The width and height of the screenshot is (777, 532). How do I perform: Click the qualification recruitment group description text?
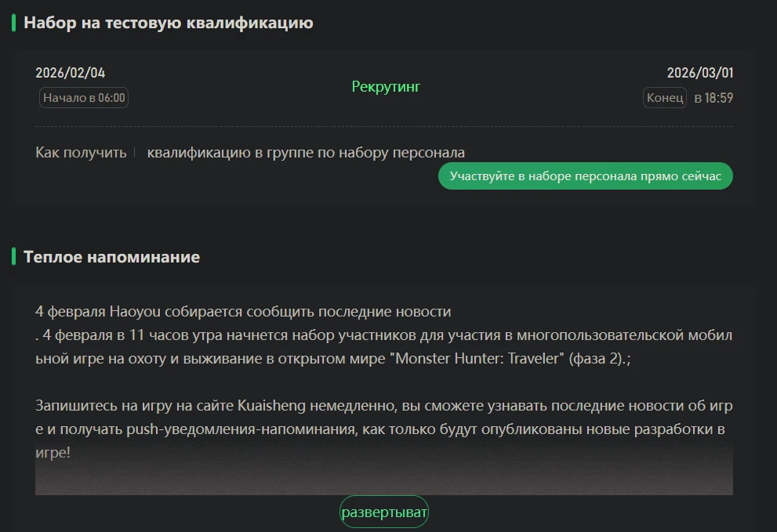pyautogui.click(x=306, y=152)
